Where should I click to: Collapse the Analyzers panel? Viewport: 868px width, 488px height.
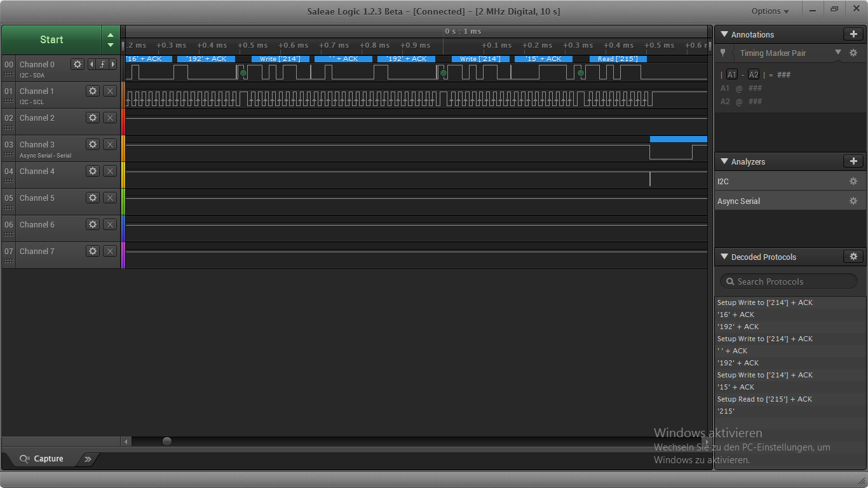(x=724, y=161)
